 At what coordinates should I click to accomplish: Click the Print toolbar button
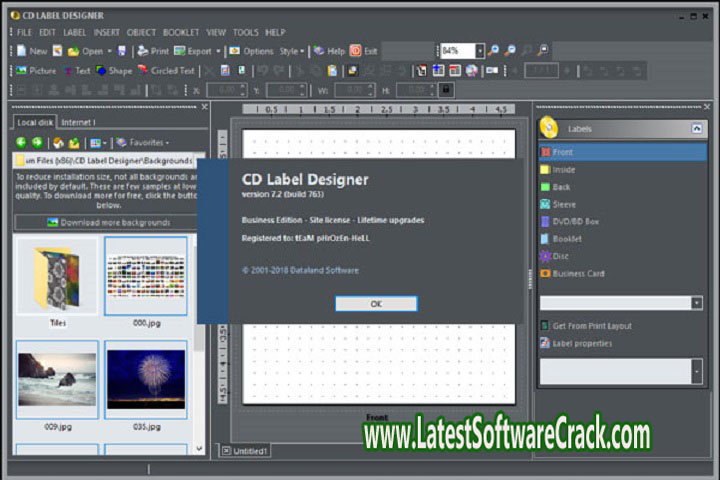[153, 51]
